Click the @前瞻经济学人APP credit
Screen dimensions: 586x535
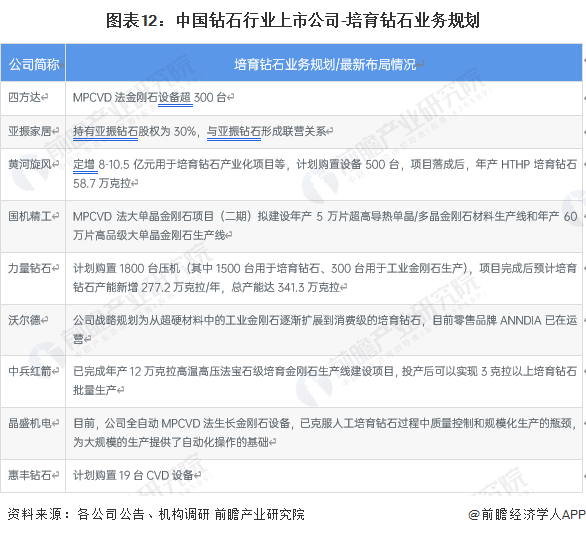pos(527,514)
